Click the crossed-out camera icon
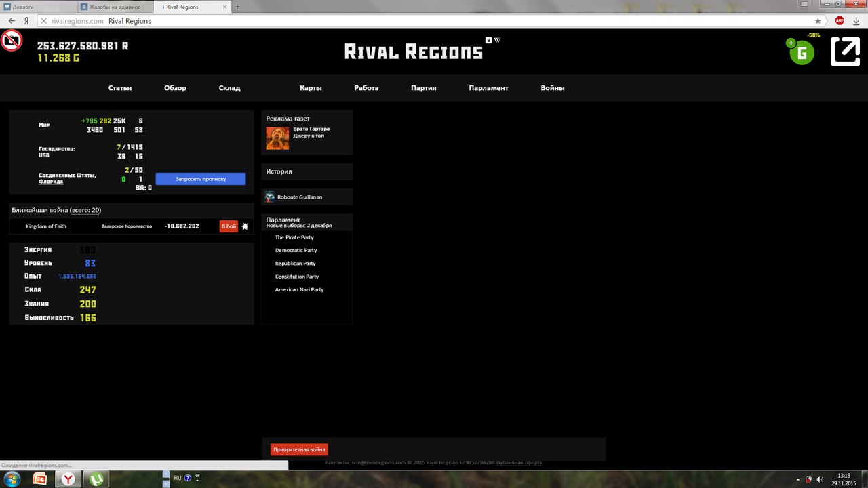This screenshot has width=868, height=488. click(12, 41)
